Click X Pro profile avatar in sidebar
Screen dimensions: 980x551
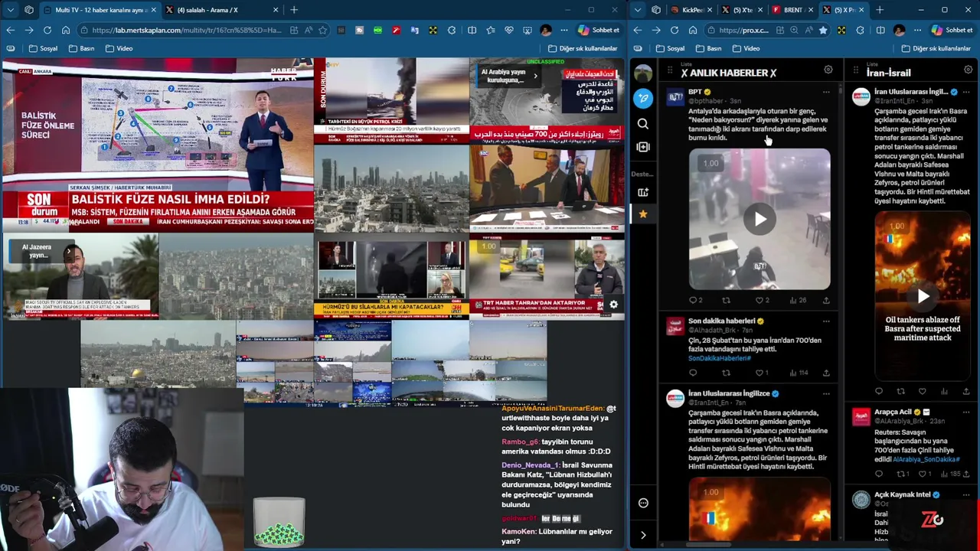(643, 73)
